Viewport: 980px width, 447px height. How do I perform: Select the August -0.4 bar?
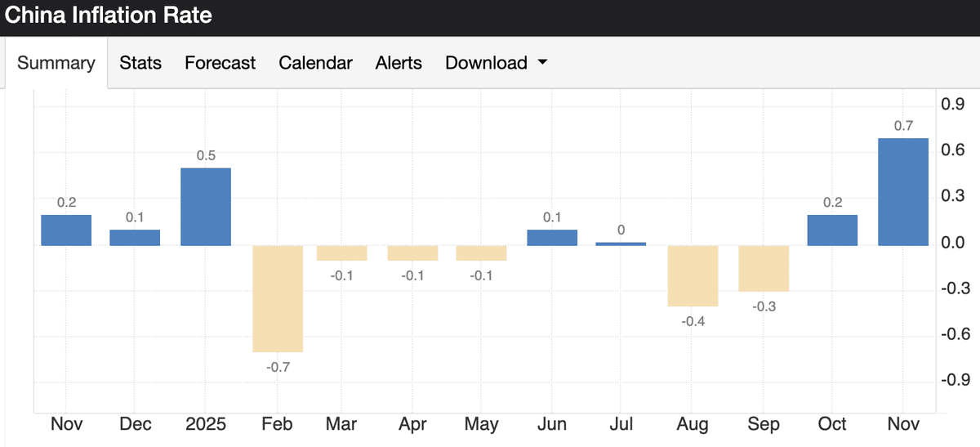coord(693,275)
